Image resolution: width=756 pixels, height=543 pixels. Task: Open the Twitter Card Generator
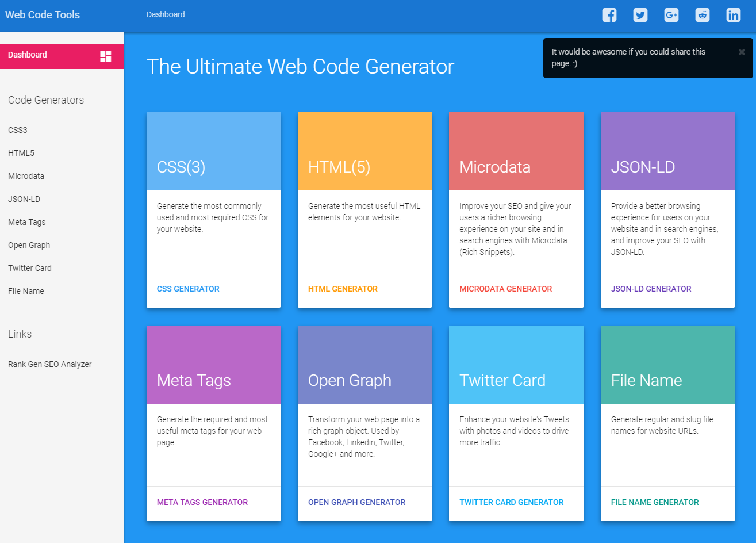pos(511,502)
